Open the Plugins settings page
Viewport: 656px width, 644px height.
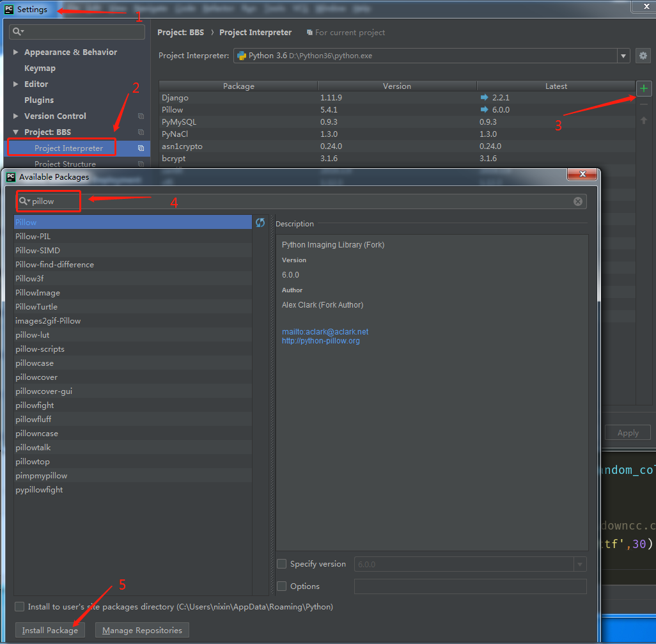[x=39, y=100]
